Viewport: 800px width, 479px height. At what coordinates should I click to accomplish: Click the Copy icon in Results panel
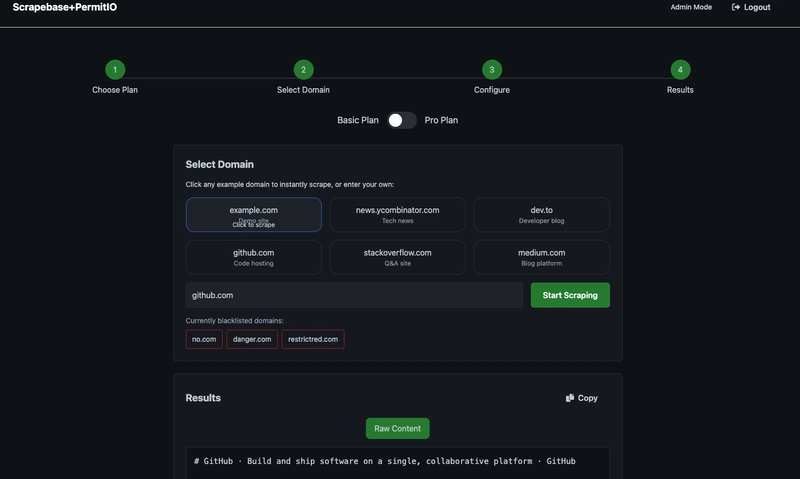click(x=570, y=398)
